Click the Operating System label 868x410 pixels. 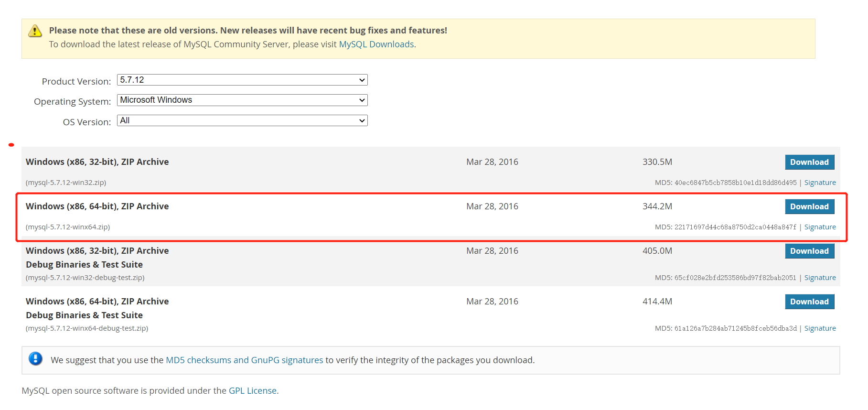tap(73, 102)
